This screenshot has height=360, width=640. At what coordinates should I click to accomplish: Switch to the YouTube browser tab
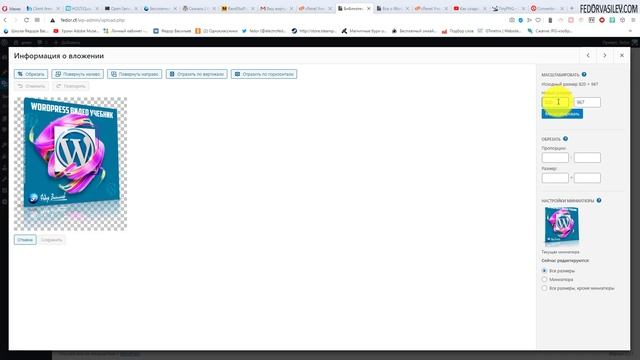click(x=470, y=8)
